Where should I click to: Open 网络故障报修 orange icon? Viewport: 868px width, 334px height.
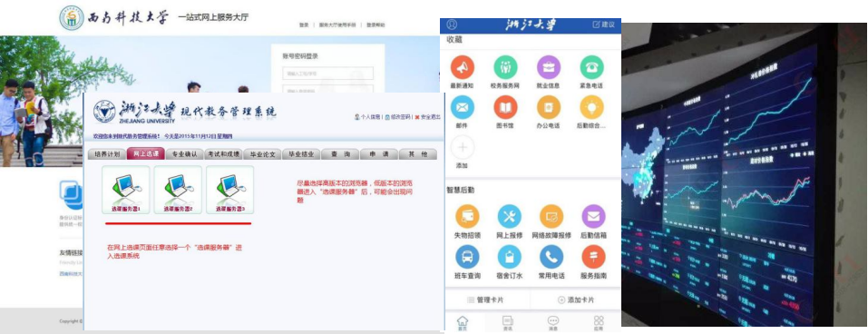[551, 217]
